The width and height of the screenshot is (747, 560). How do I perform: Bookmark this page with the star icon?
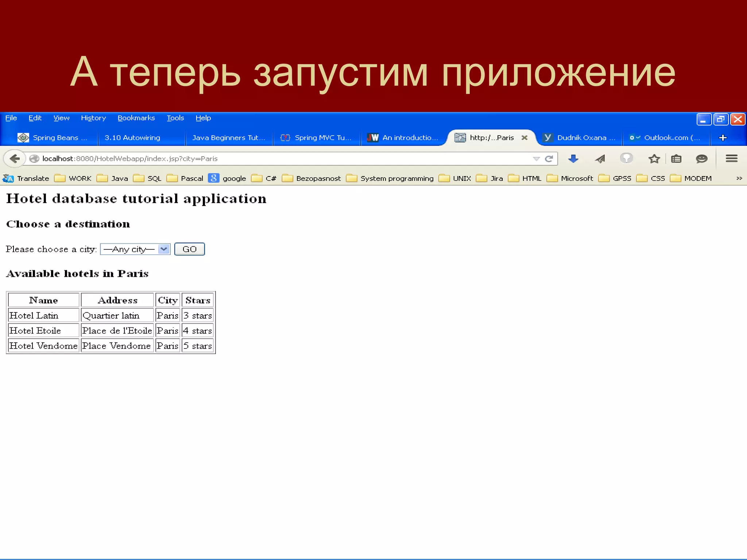coord(654,159)
